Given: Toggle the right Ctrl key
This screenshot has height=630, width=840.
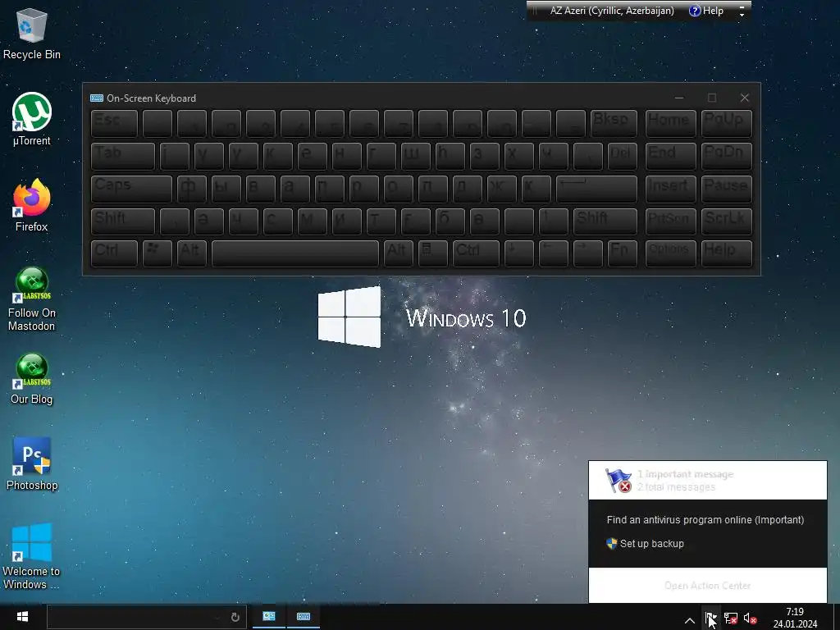Looking at the screenshot, I should [476, 253].
